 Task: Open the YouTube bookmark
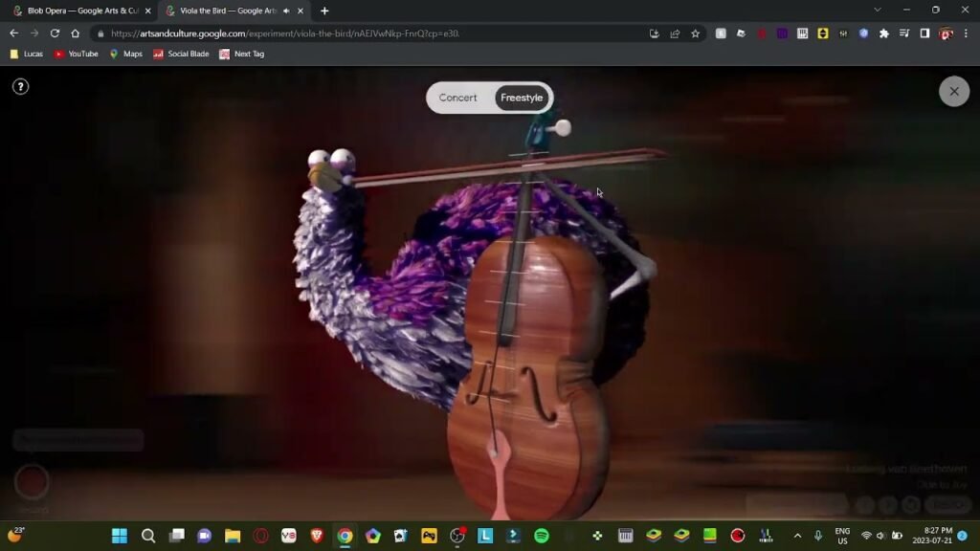click(77, 54)
